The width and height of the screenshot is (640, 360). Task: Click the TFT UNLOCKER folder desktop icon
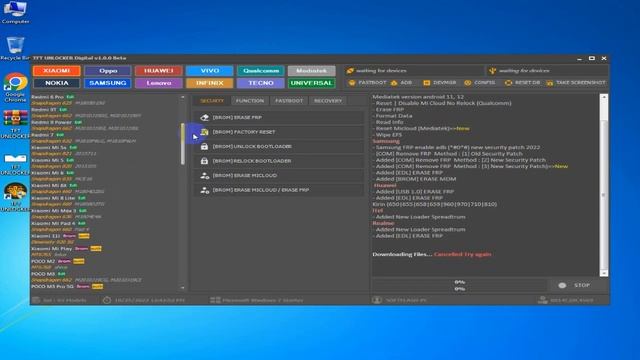coord(15,163)
